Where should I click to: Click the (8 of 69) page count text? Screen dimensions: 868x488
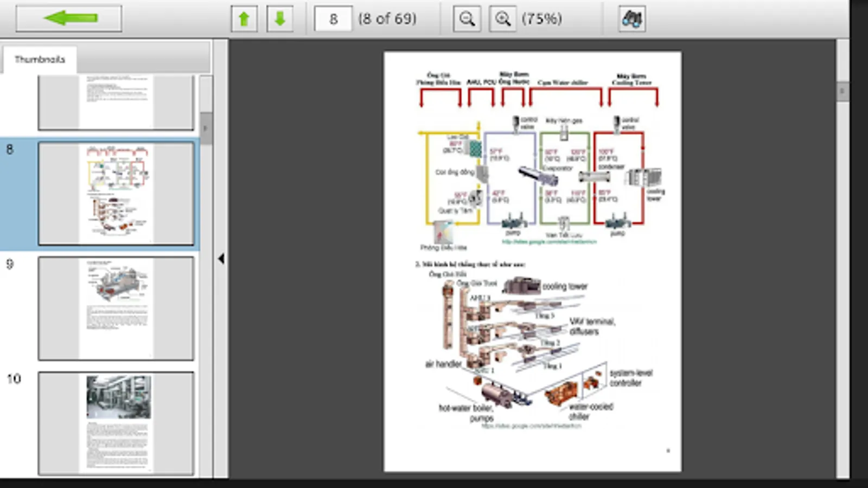pos(386,18)
